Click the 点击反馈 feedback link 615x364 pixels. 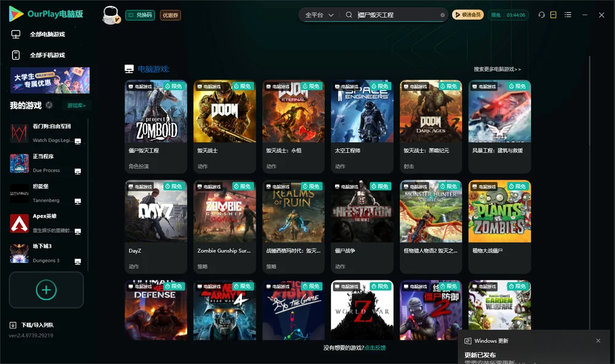pos(375,347)
